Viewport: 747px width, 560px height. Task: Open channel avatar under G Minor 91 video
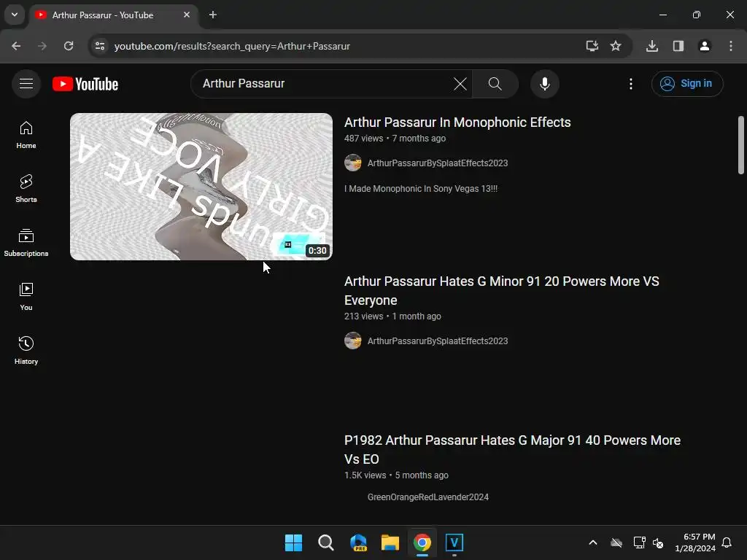[353, 341]
